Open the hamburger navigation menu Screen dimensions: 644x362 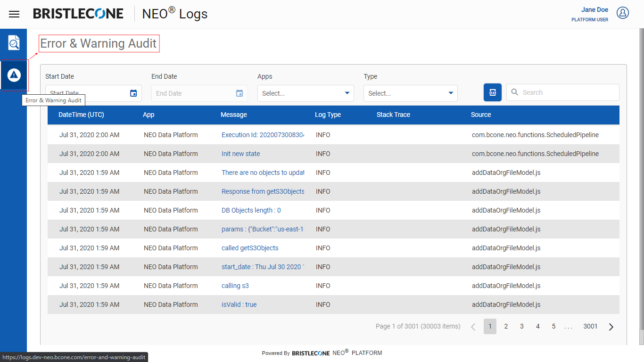[14, 14]
